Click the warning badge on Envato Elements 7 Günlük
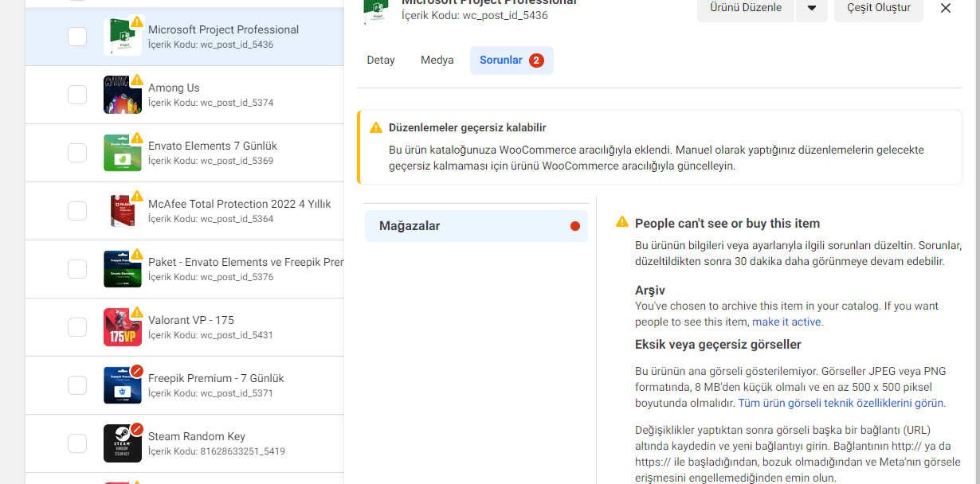Image resolution: width=980 pixels, height=484 pixels. click(137, 138)
